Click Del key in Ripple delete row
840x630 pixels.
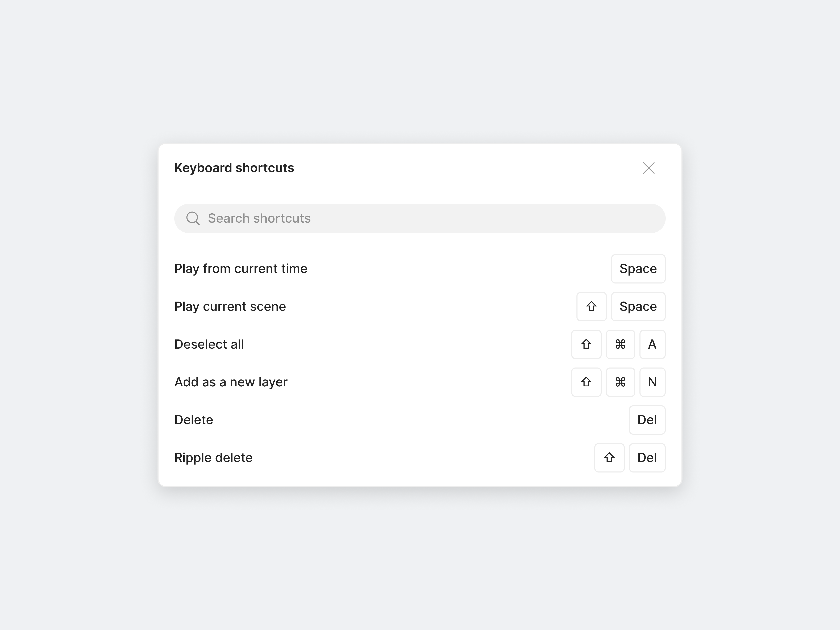pos(647,458)
